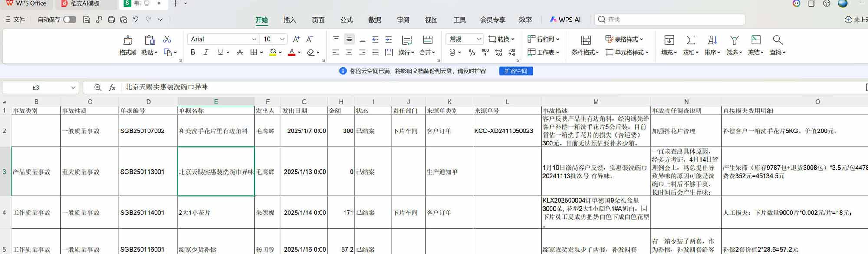Open Freeze panes (冻结) tool

click(x=756, y=40)
